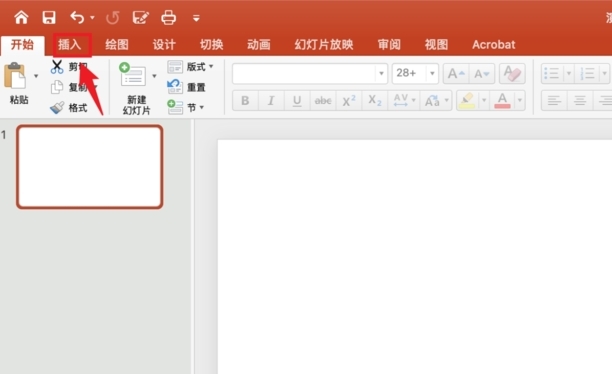Image resolution: width=612 pixels, height=374 pixels.
Task: Open the character spacing AV button
Action: point(404,101)
